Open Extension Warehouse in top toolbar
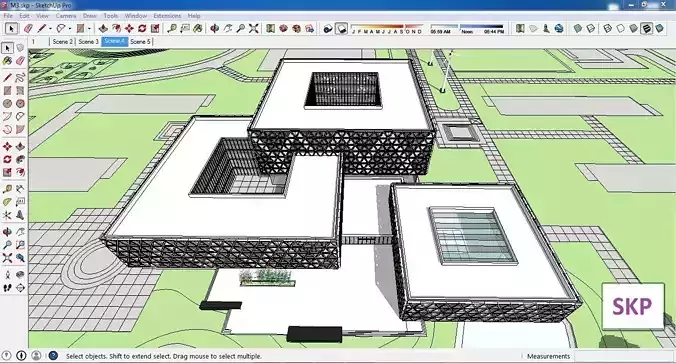The image size is (676, 363). [297, 29]
